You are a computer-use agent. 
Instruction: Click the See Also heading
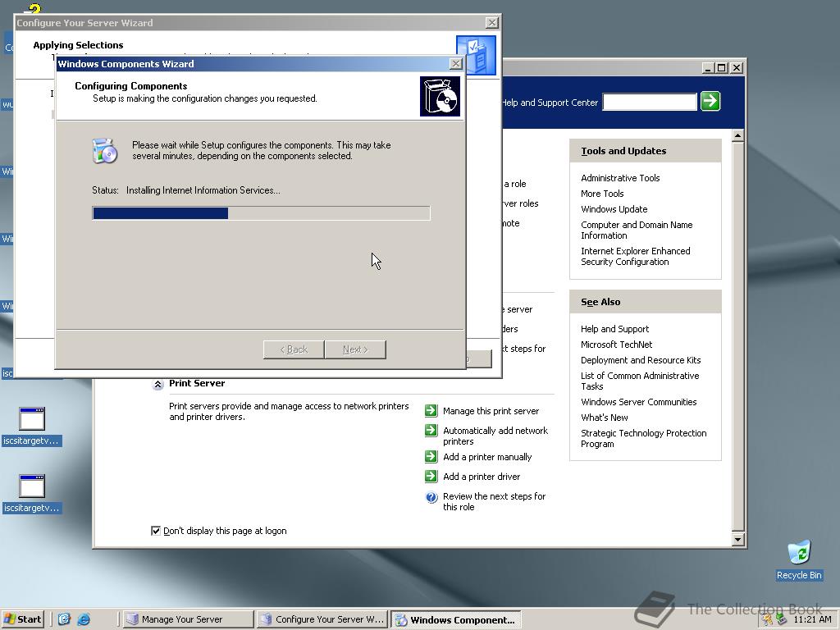tap(600, 302)
